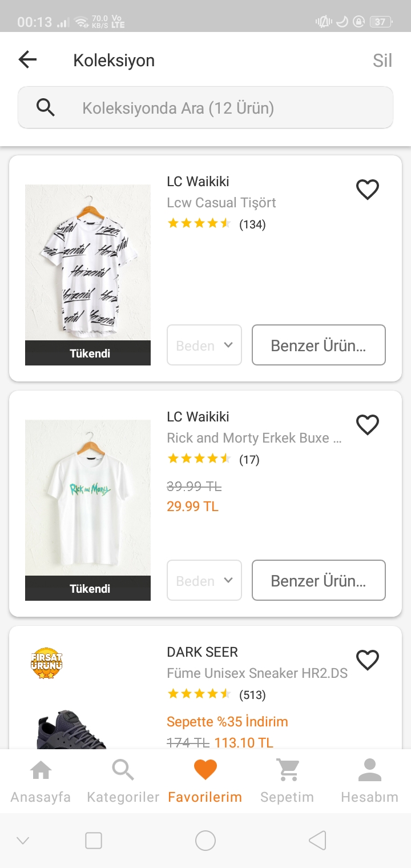Open Beden dropdown for Lcw Casual Tişört
This screenshot has height=868, width=411.
point(204,345)
